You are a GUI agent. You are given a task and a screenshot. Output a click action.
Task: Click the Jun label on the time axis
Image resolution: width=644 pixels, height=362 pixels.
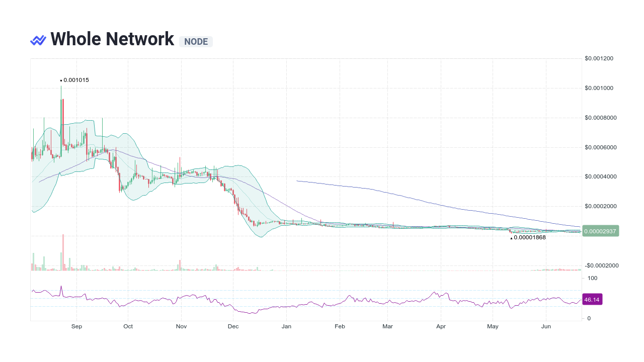tap(546, 326)
